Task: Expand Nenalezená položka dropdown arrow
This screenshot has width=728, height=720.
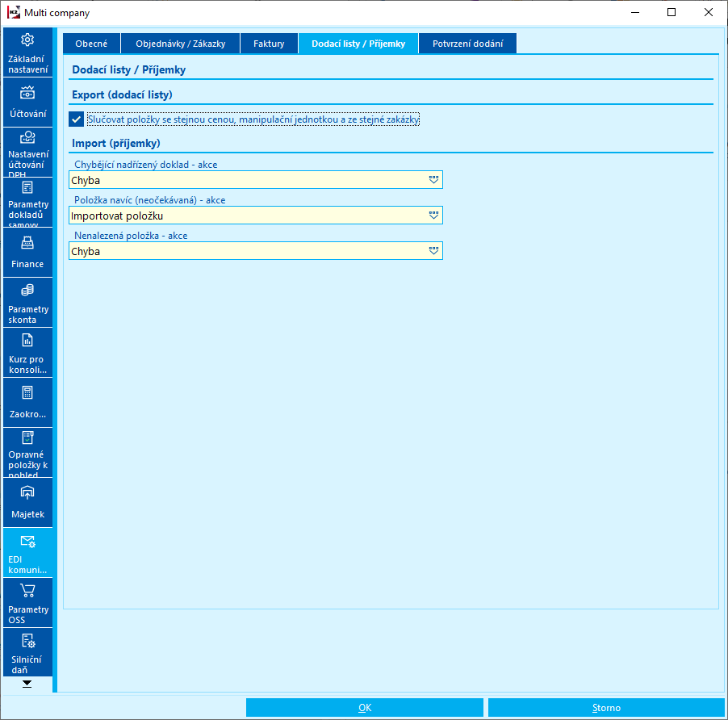Action: [x=433, y=251]
